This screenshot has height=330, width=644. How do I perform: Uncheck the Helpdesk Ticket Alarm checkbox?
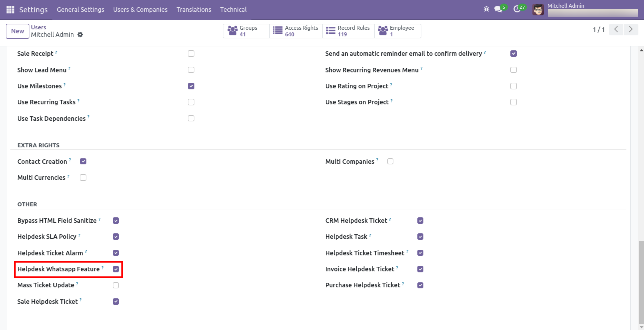[116, 253]
